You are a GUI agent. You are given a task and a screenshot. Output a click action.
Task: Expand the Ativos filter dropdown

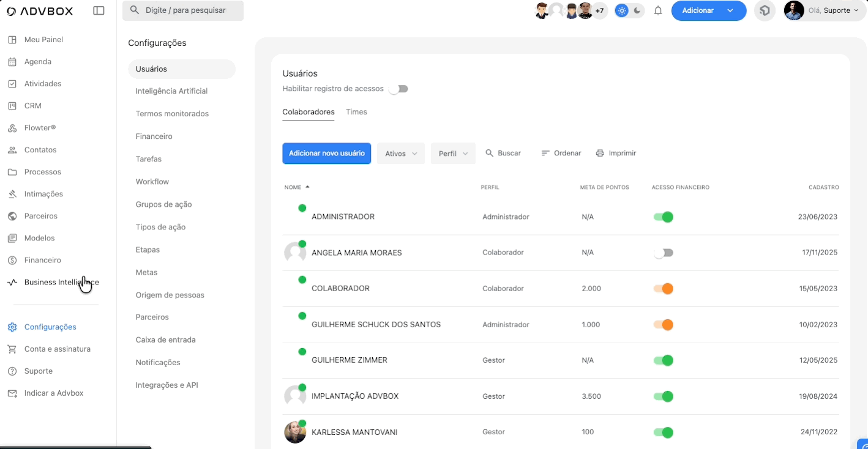400,154
